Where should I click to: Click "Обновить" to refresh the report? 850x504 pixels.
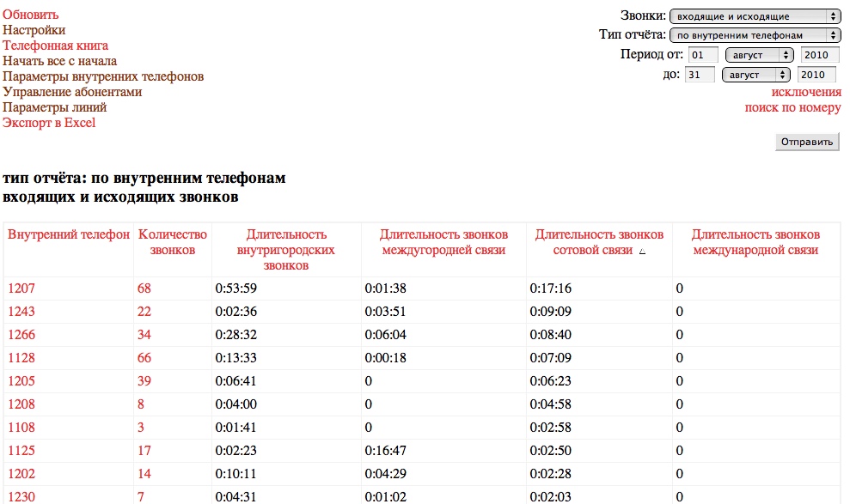click(31, 15)
